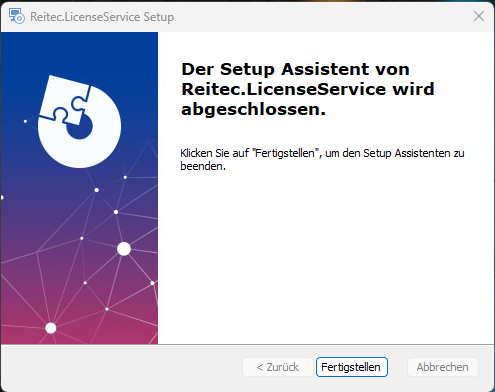Click the heading line 'Reitec.LicenseService wird'
Viewport: 495px width, 392px height.
[308, 89]
